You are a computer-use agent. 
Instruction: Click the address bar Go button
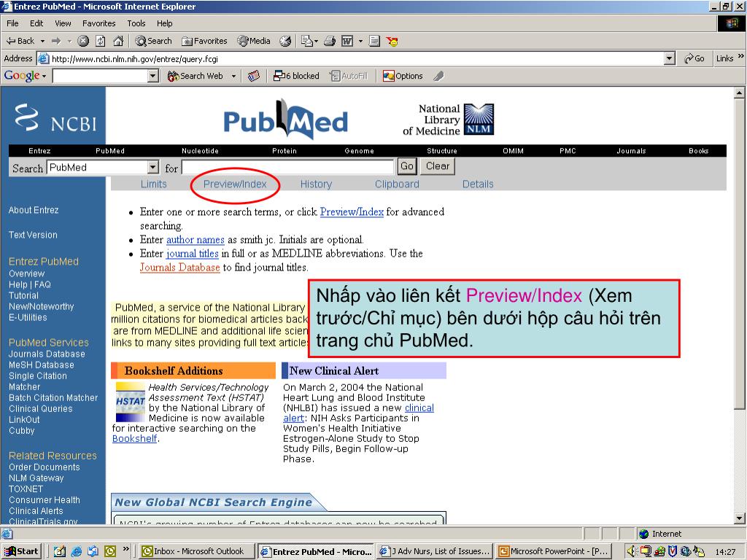pos(694,58)
